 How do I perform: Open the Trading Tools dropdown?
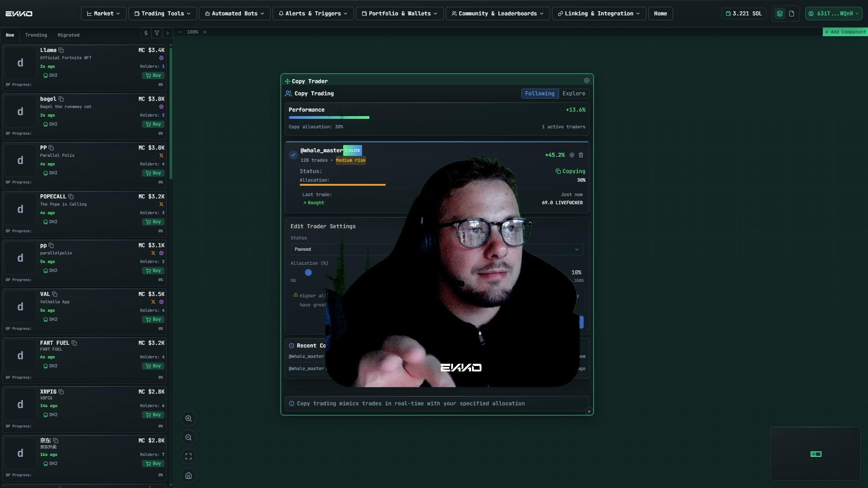click(x=162, y=14)
